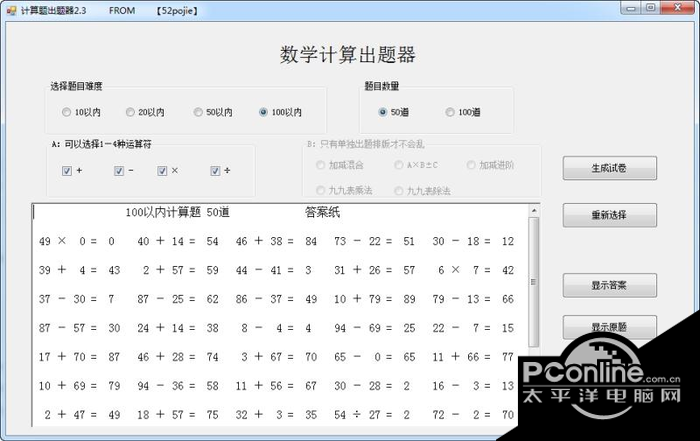Click the 选择题目难度 group label
The image size is (700, 441).
pyautogui.click(x=76, y=86)
